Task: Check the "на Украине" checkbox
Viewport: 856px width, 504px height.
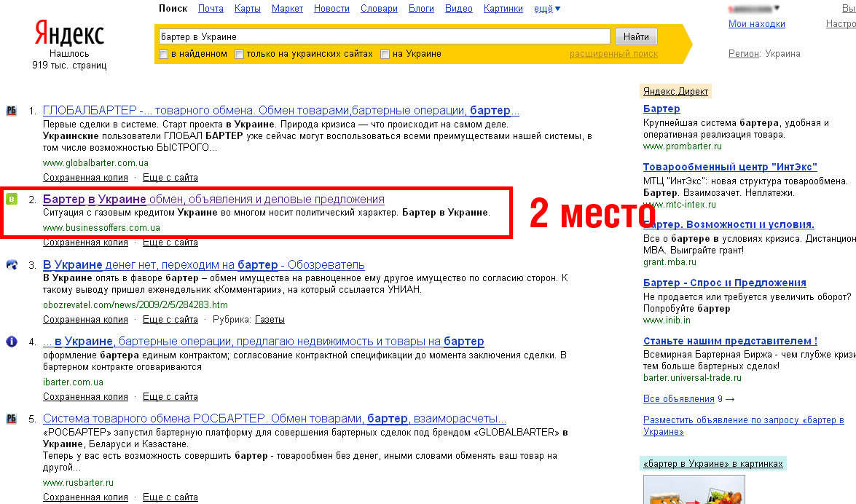Action: tap(385, 54)
